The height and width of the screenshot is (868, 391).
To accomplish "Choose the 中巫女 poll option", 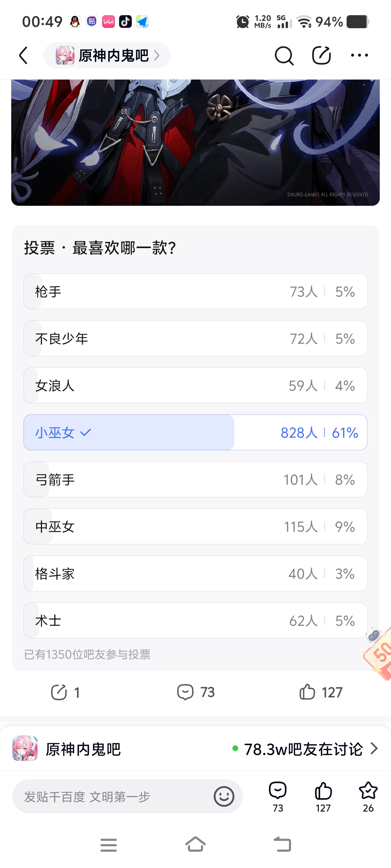I will coord(195,527).
